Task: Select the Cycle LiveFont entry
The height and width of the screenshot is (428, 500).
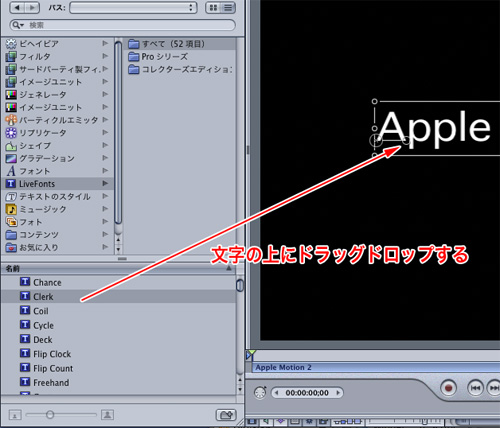Action: tap(43, 325)
